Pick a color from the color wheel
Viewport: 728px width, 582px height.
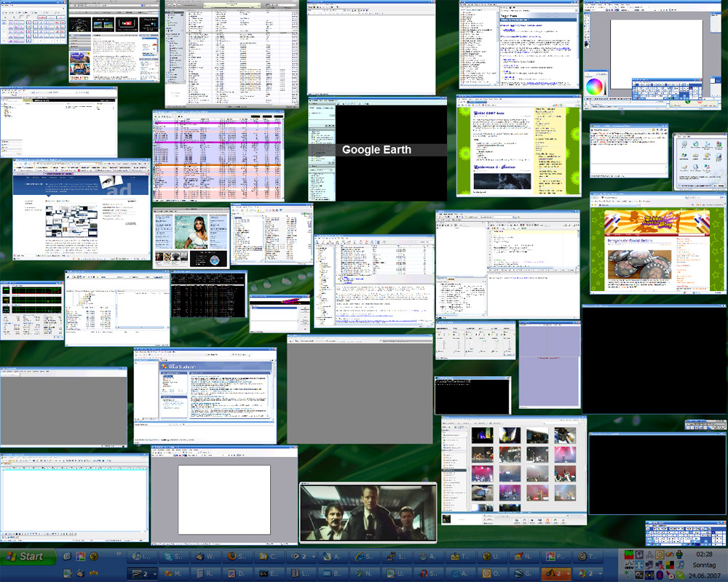595,87
